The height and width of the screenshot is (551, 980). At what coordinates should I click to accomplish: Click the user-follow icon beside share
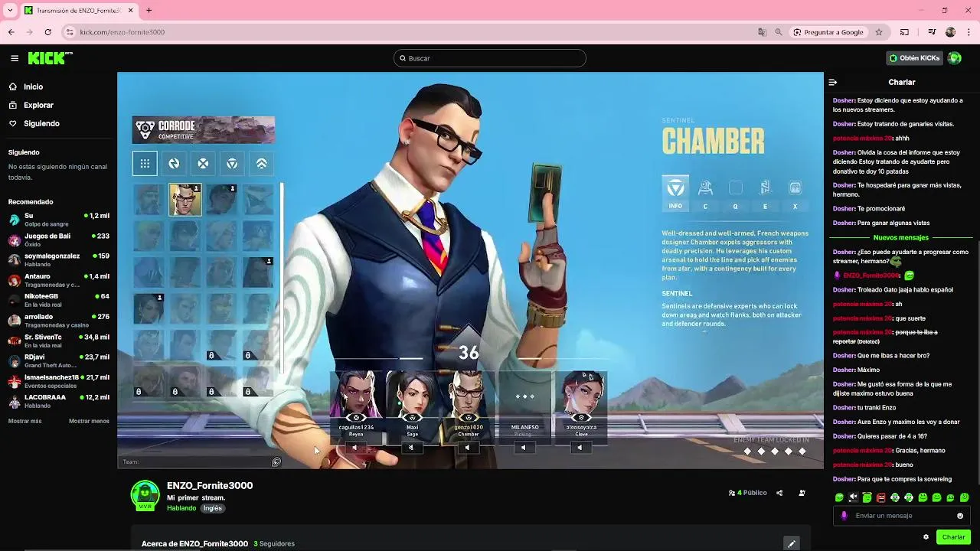802,493
